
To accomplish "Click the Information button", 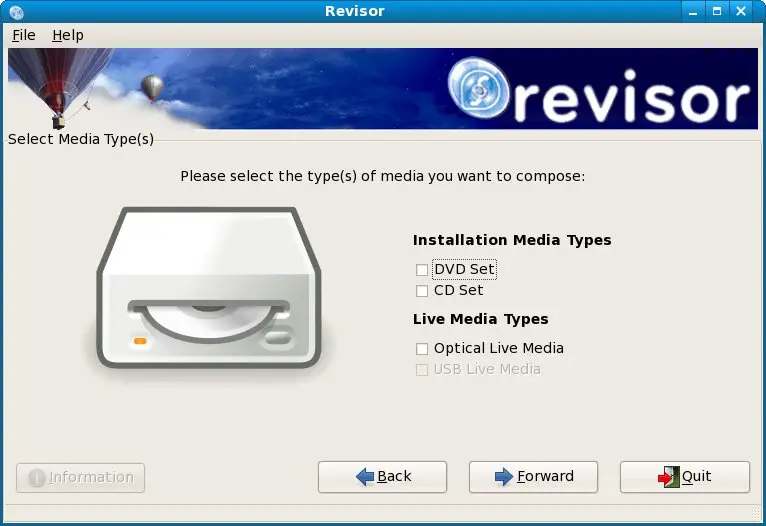I will (81, 478).
